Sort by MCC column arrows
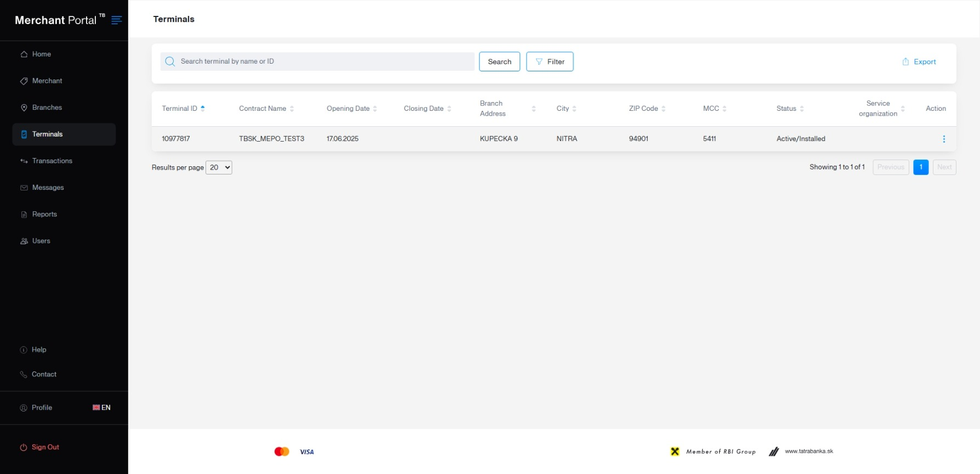 coord(724,109)
